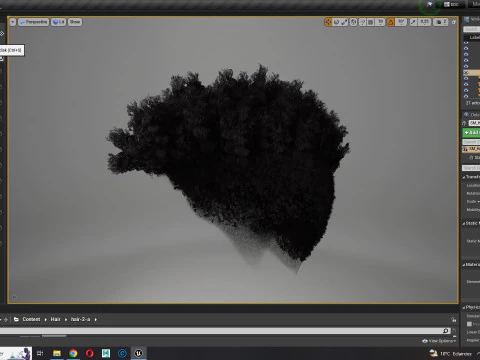Click the Content Browser horizontal scrollbar thumb
This screenshot has width=480, height=360.
coord(54,336)
